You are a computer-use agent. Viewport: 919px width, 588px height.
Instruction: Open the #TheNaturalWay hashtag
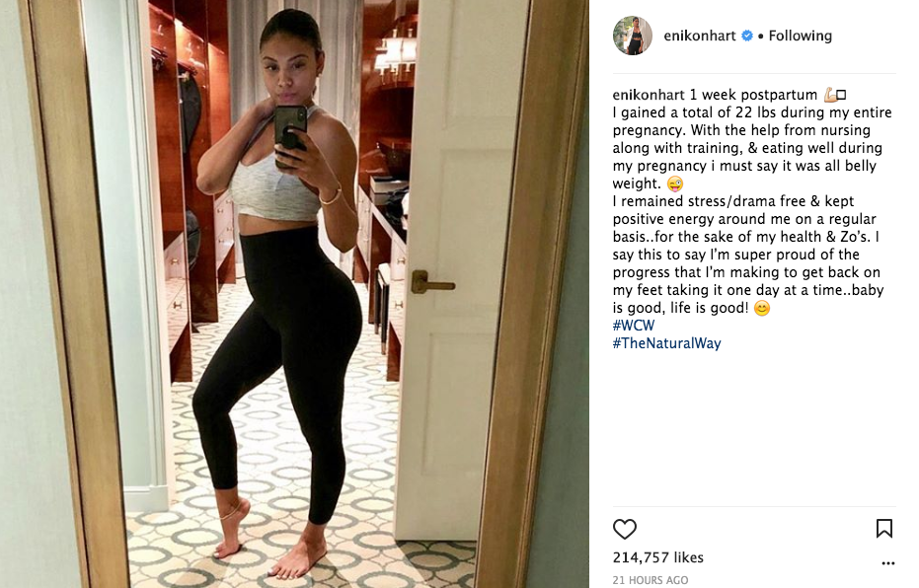tap(666, 343)
